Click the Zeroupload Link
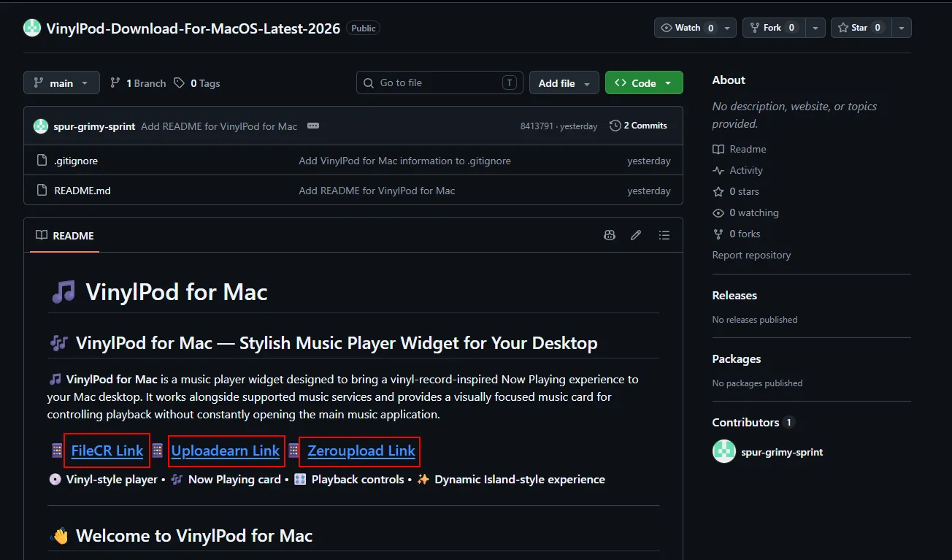Image resolution: width=952 pixels, height=560 pixels. pos(361,450)
